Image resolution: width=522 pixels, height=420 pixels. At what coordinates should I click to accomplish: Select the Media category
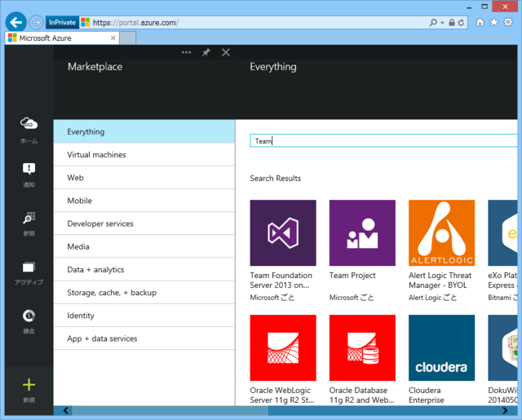click(x=144, y=246)
